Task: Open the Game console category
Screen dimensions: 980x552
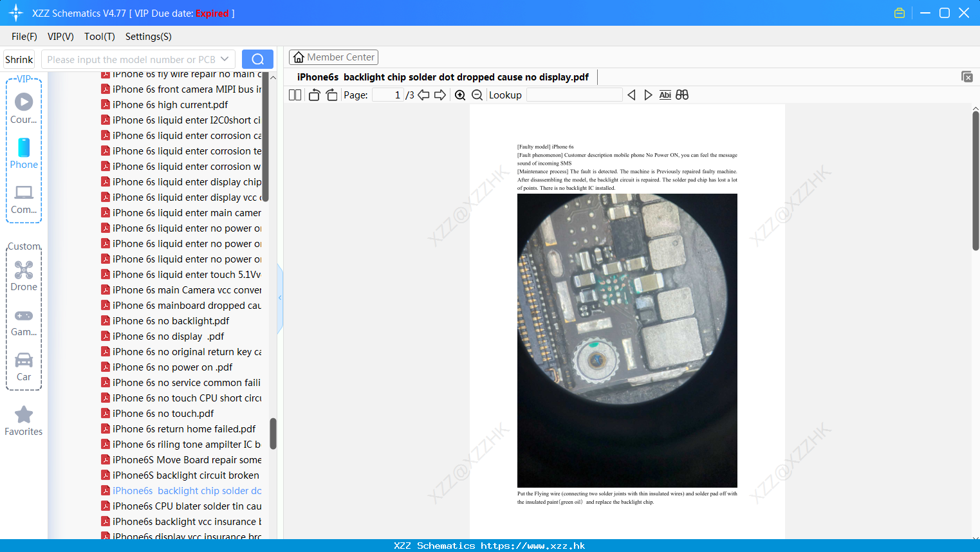Action: [24, 322]
